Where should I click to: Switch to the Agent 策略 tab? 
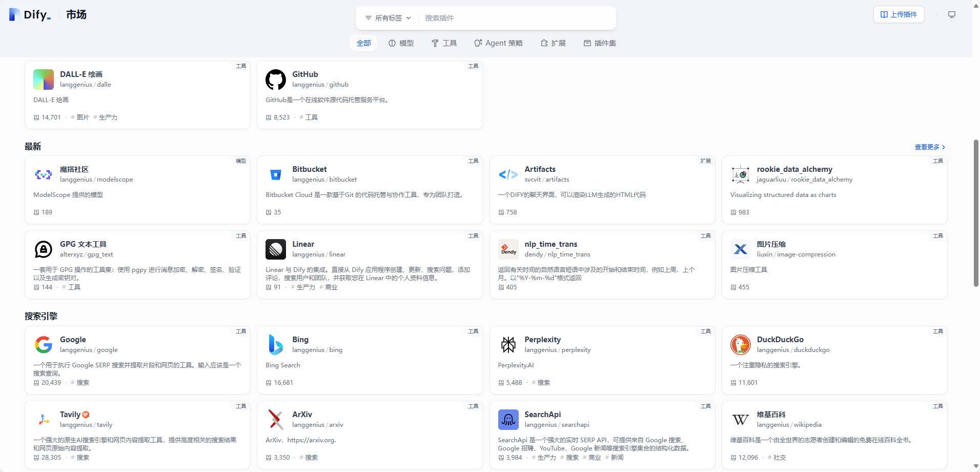[x=498, y=43]
